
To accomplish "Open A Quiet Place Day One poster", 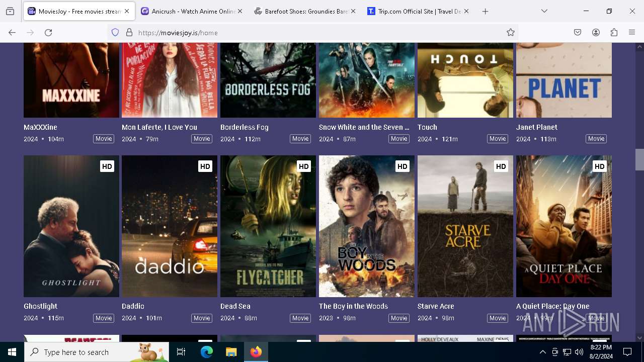I will (x=564, y=226).
